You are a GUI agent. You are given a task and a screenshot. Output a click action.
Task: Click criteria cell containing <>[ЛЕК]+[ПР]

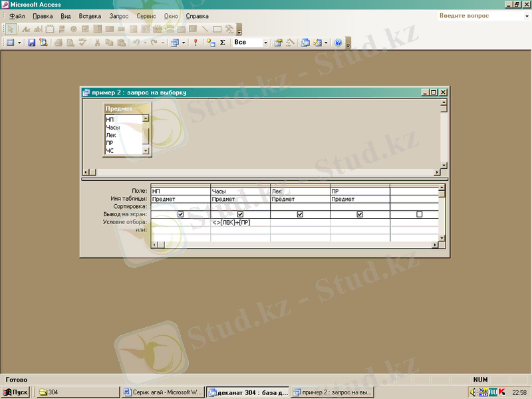(240, 222)
